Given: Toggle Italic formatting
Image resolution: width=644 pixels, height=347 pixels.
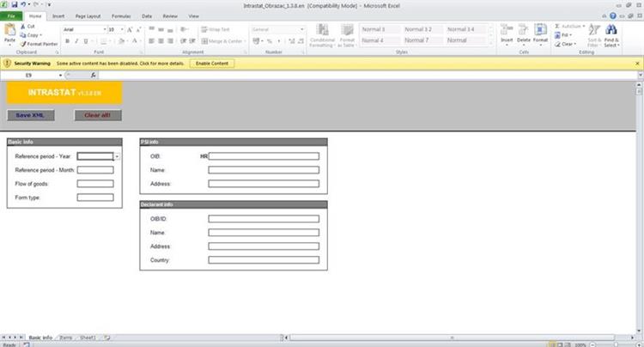Looking at the screenshot, I should point(76,40).
